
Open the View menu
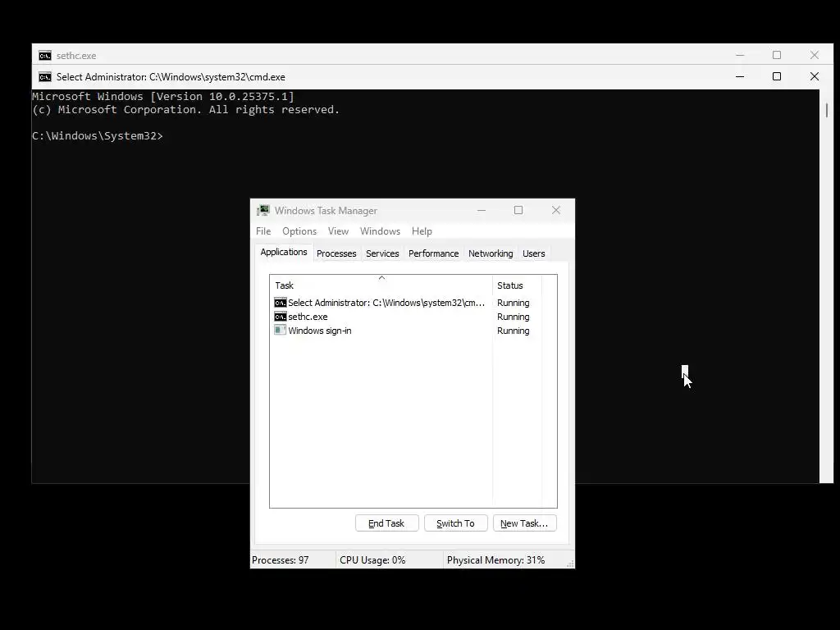338,231
